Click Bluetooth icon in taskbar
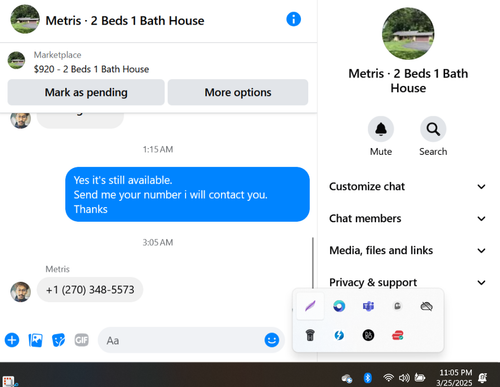The width and height of the screenshot is (500, 387). [x=367, y=378]
